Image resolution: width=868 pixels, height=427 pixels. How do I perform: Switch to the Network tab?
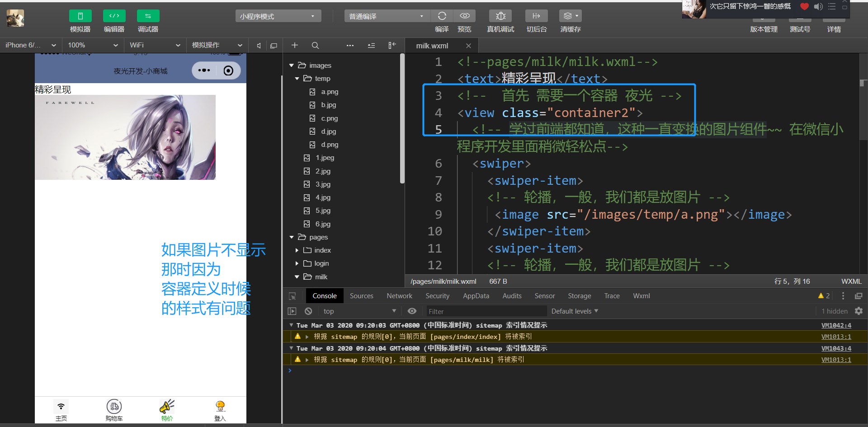400,296
